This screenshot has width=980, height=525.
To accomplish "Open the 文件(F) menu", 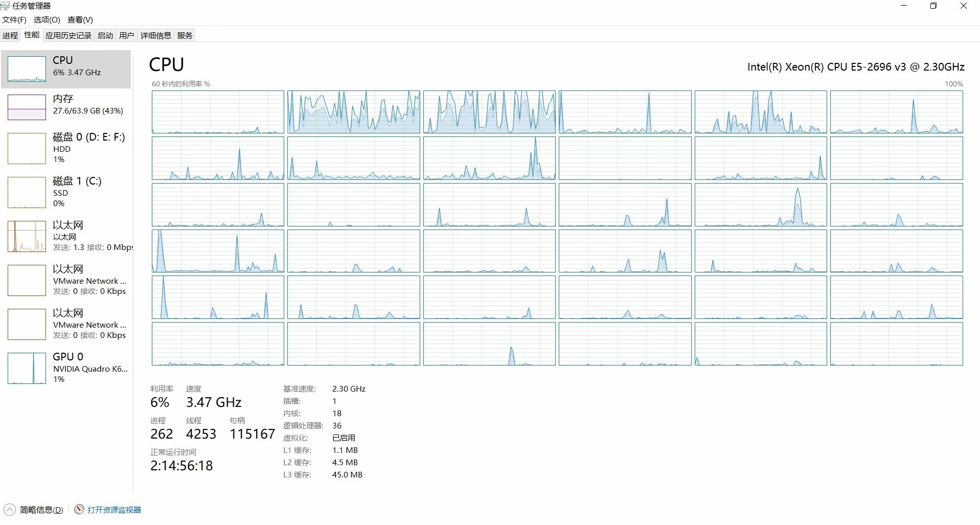I will [14, 20].
